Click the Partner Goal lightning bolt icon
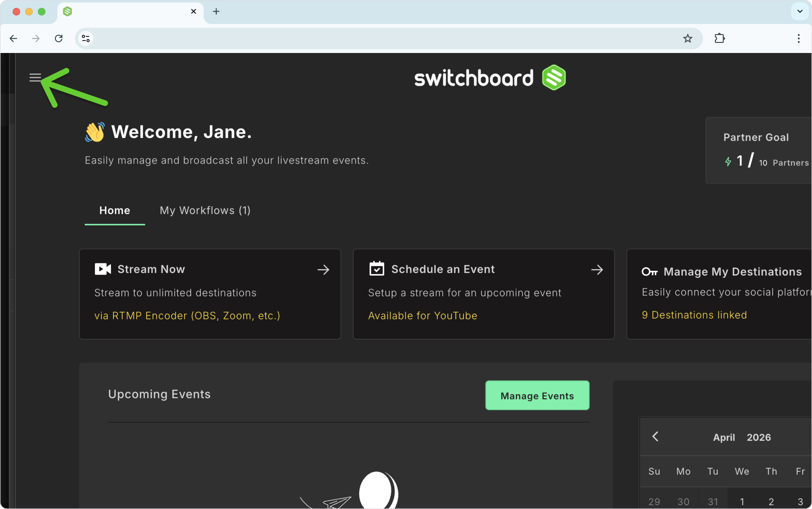This screenshot has width=812, height=509. click(728, 161)
